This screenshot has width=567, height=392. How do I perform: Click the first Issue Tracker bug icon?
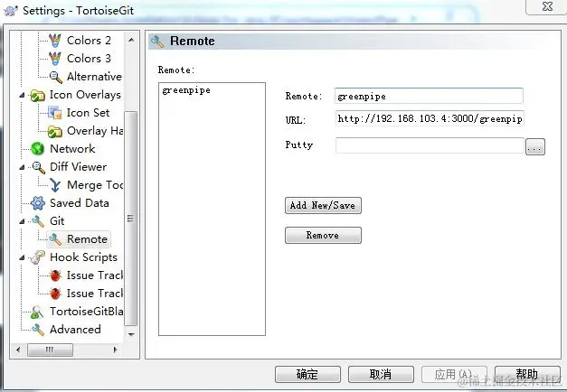coord(55,275)
